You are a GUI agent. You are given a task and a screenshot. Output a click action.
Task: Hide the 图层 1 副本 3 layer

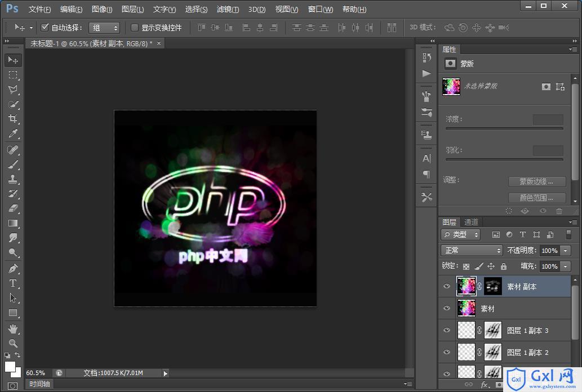click(x=447, y=330)
